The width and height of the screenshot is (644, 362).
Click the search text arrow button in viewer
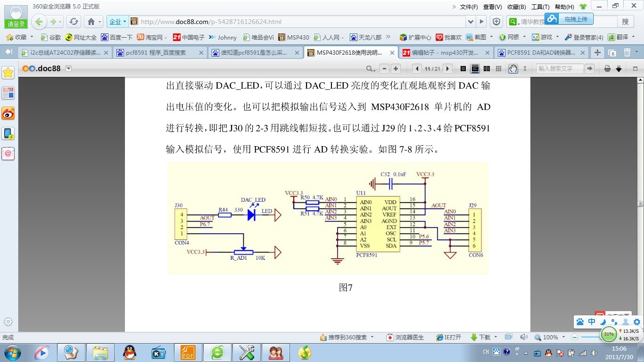[589, 69]
